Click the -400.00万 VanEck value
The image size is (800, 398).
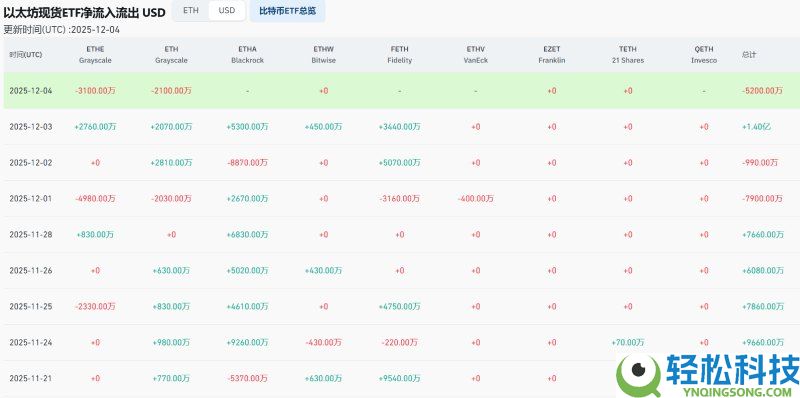(476, 198)
